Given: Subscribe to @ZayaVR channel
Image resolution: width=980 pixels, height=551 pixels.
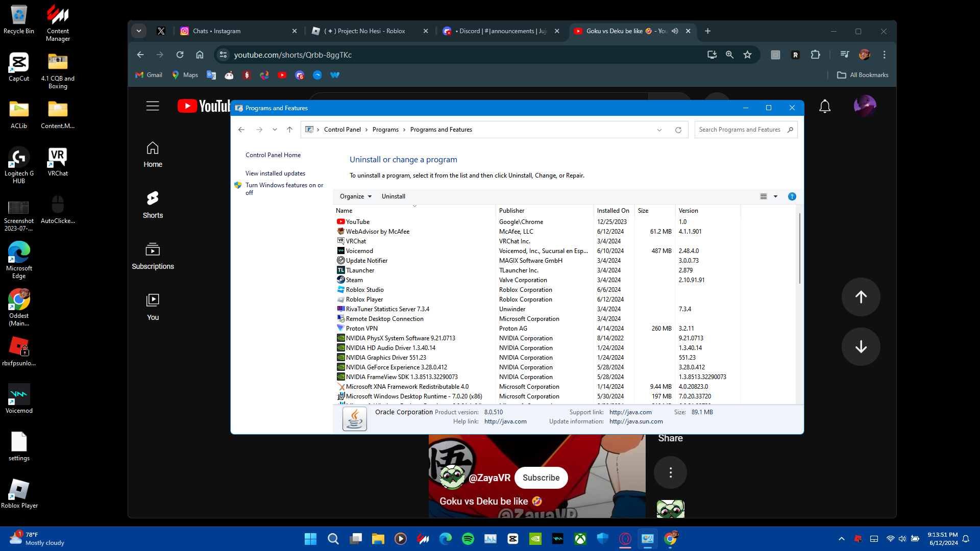Looking at the screenshot, I should [x=541, y=478].
